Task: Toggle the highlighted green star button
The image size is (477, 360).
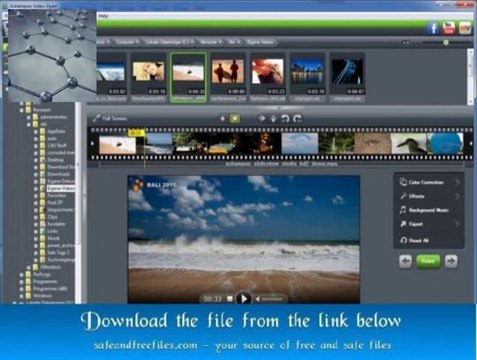Action: (x=235, y=118)
